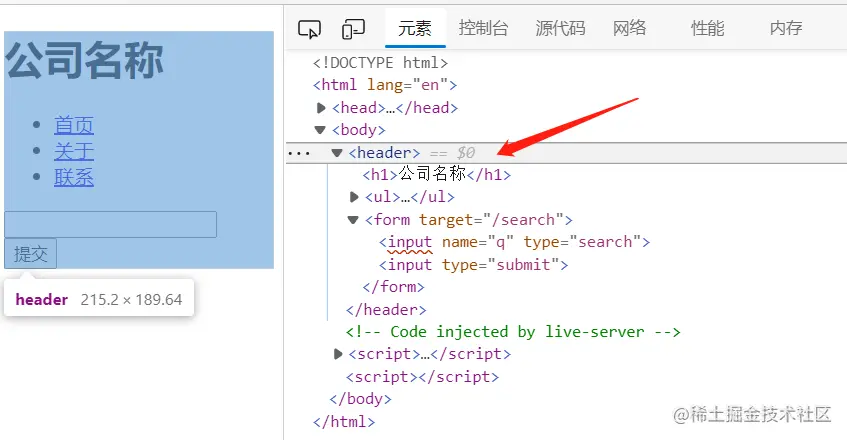Focus the search input on the page
The width and height of the screenshot is (847, 440).
tap(111, 225)
